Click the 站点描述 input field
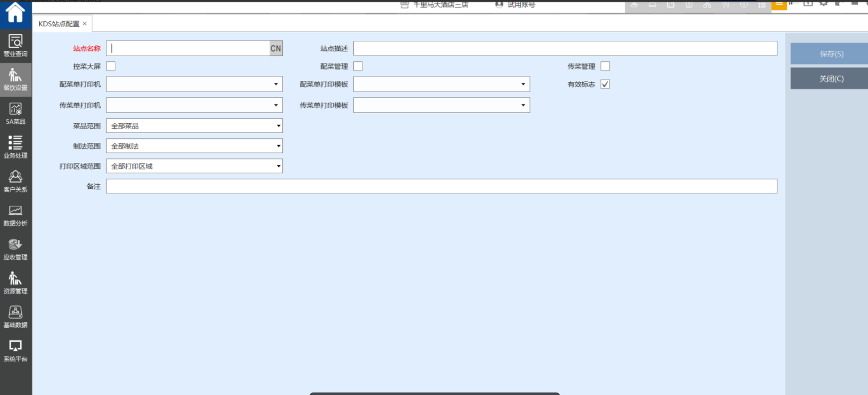The image size is (868, 395). 565,48
